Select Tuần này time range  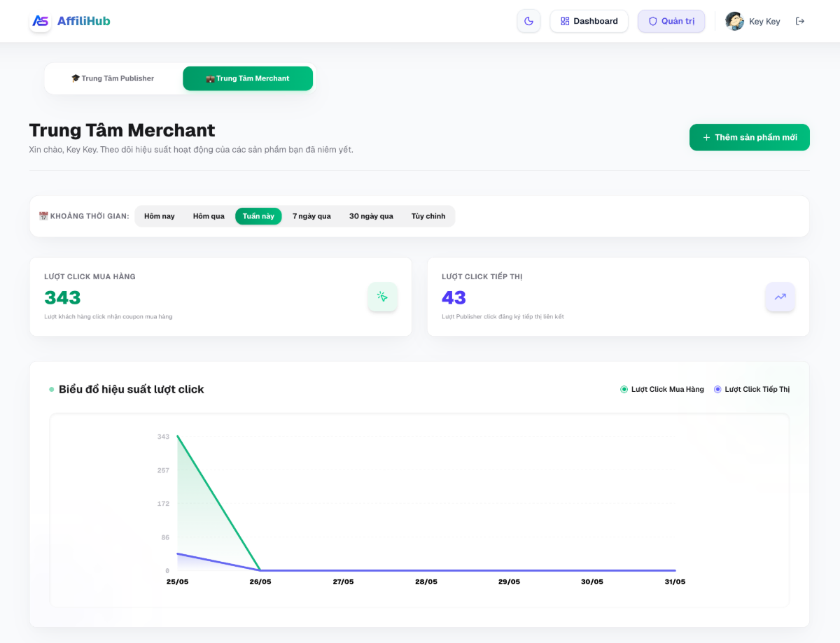click(x=258, y=216)
